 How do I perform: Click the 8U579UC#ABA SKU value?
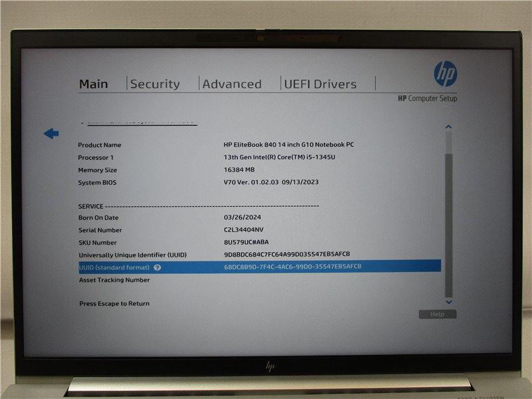pyautogui.click(x=246, y=242)
